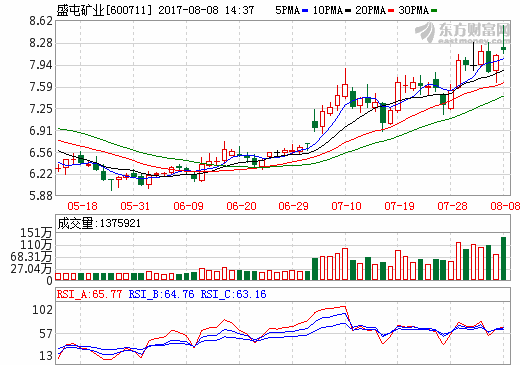Click the green 30PMA color marker
The width and height of the screenshot is (520, 365).
pos(434,11)
